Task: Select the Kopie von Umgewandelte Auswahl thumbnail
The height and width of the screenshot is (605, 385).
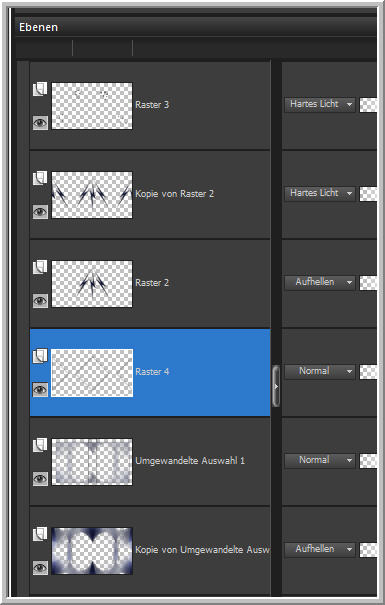Action: 92,551
